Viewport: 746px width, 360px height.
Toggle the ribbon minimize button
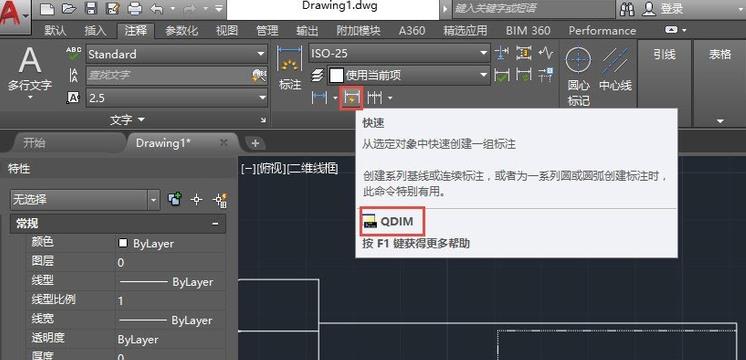click(x=671, y=30)
